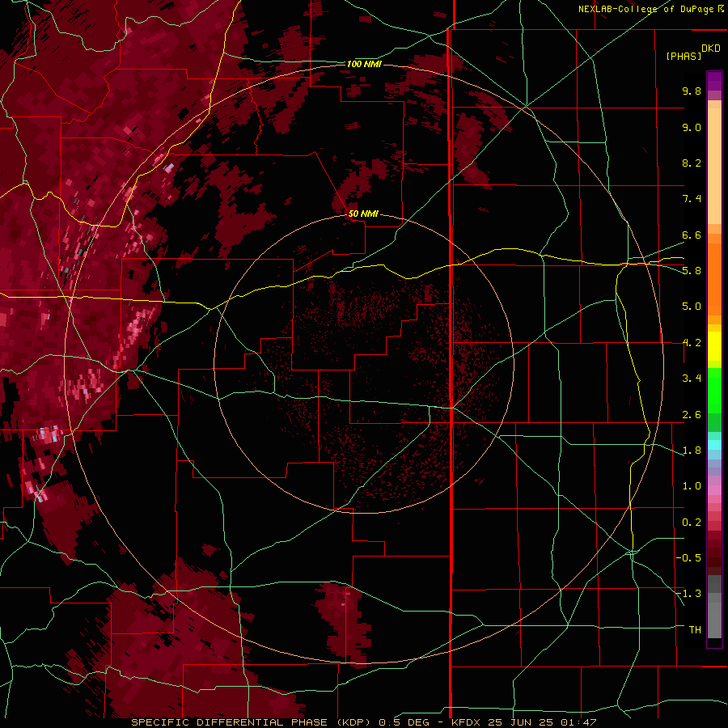Click the 9.8 value on the color scale
Viewport: 728px width, 728px height.
[692, 91]
